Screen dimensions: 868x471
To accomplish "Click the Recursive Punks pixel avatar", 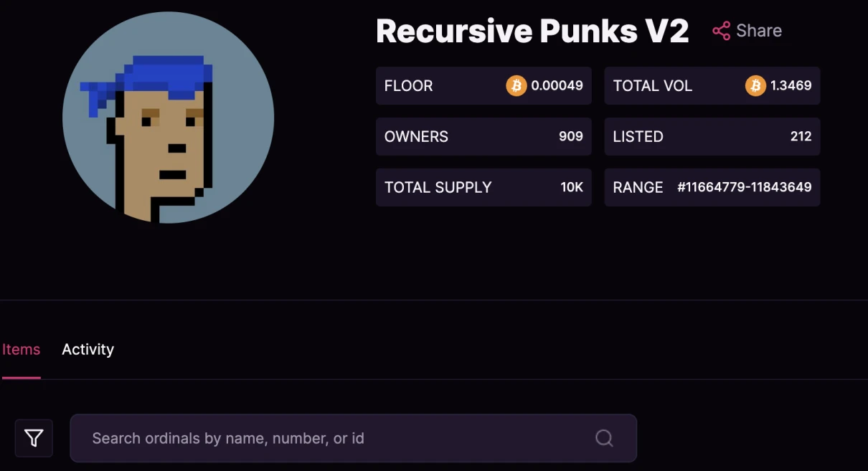I will click(x=168, y=118).
